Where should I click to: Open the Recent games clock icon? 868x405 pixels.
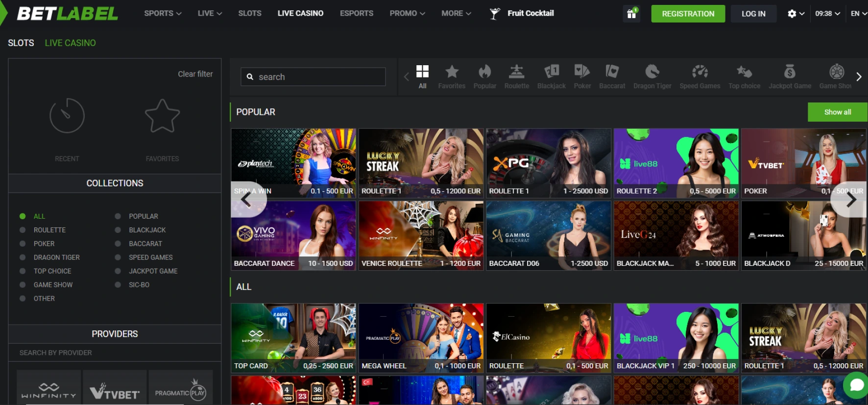(x=67, y=116)
